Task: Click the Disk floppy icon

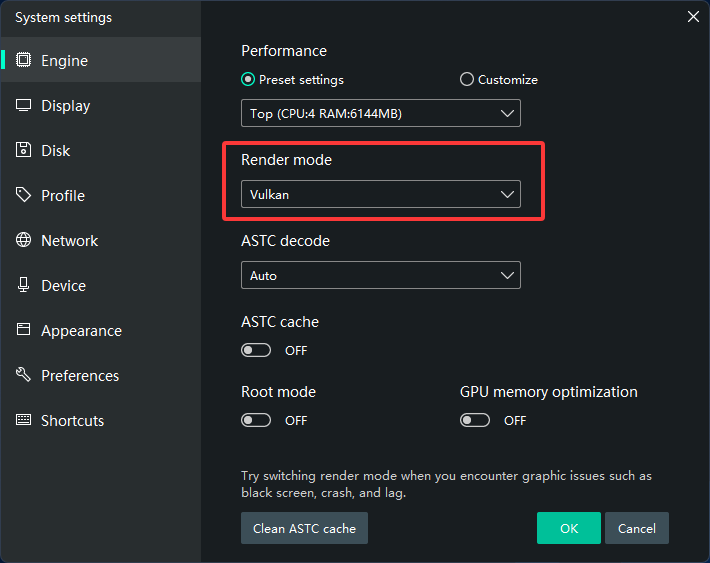Action: pos(24,150)
